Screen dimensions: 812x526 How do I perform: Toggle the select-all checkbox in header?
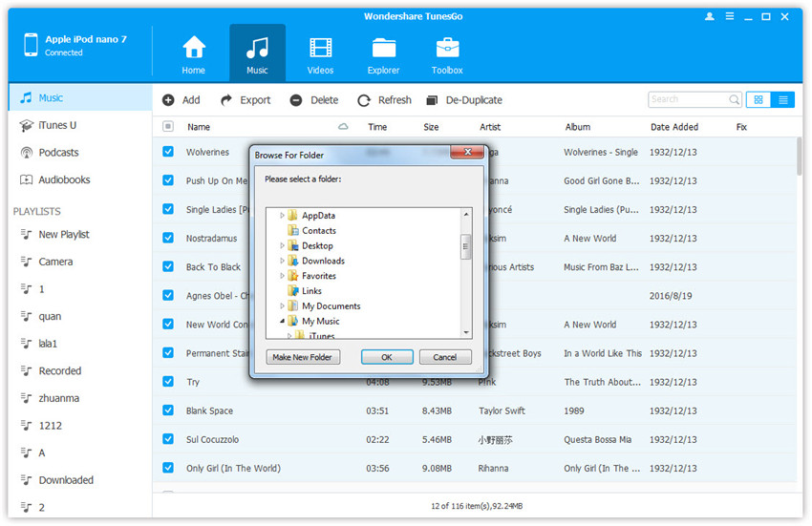coord(168,127)
